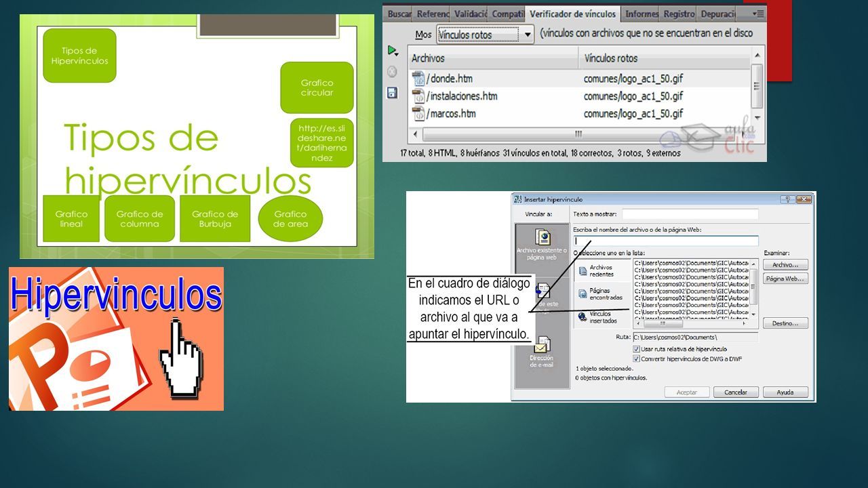The image size is (868, 488).
Task: Click the horizontal scrollbar in link checker results
Action: tap(578, 134)
